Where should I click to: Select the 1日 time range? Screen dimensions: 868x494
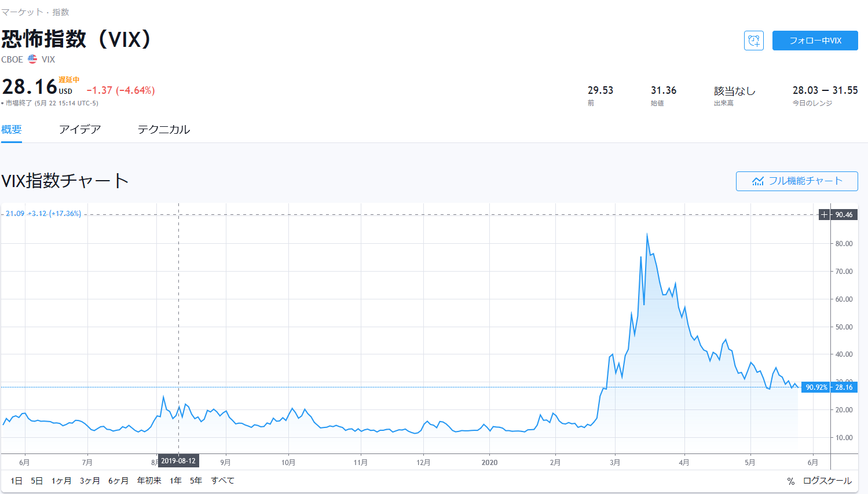(x=16, y=481)
